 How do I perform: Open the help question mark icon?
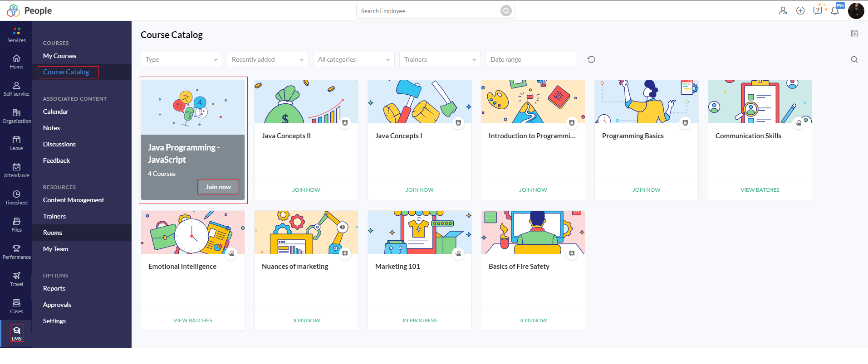click(818, 10)
